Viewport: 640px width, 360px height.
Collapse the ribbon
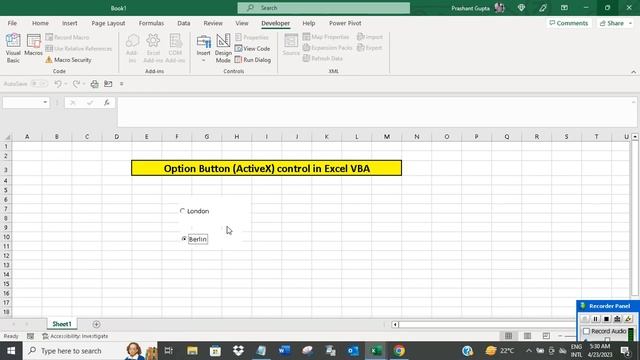[633, 72]
